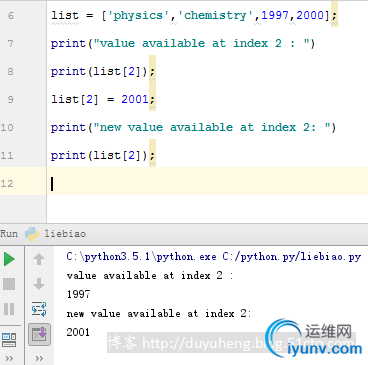Viewport: 368px width, 365px height.
Task: Click print("new value available at index 2: ") line
Action: tap(193, 127)
